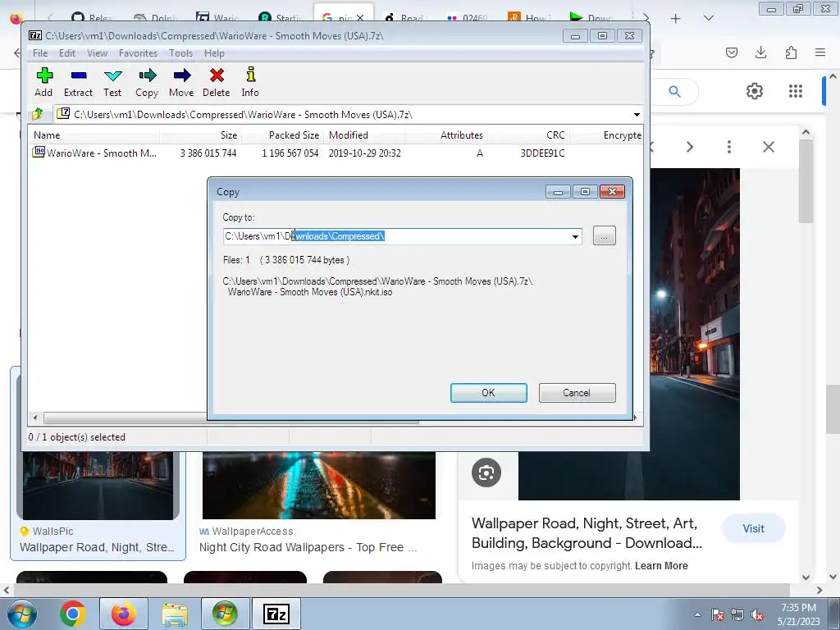Image resolution: width=840 pixels, height=630 pixels.
Task: Open Chrome from the taskbar
Action: pos(73,614)
